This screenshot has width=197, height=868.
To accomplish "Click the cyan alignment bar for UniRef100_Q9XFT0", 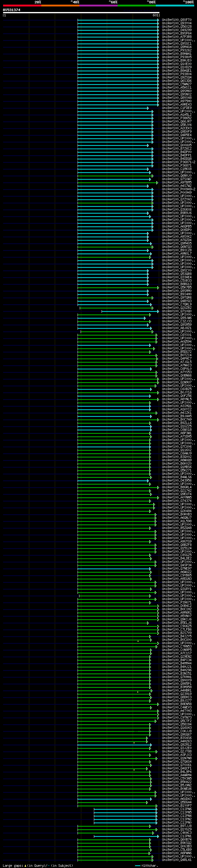I will [x=118, y=20].
